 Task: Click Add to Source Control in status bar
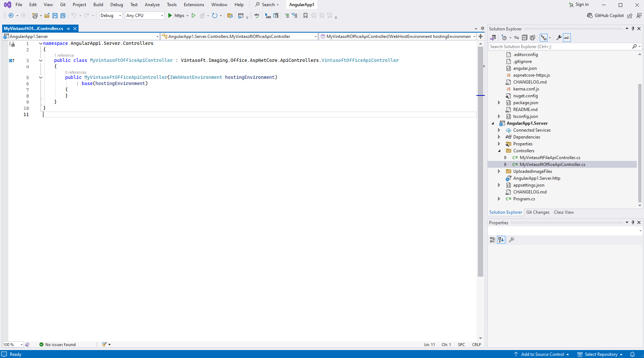tap(542, 354)
